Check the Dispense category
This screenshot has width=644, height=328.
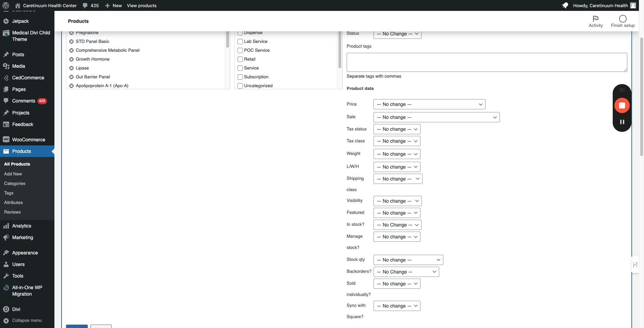click(240, 33)
